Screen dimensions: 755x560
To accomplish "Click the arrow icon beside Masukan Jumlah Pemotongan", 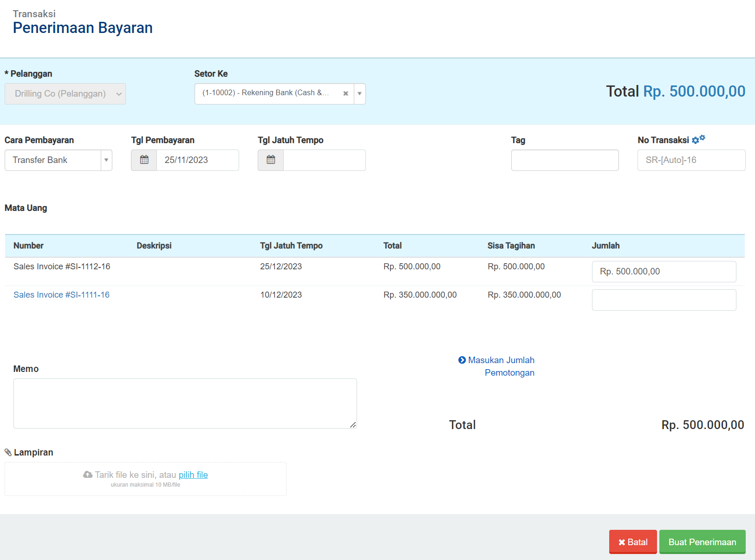I will [x=462, y=360].
